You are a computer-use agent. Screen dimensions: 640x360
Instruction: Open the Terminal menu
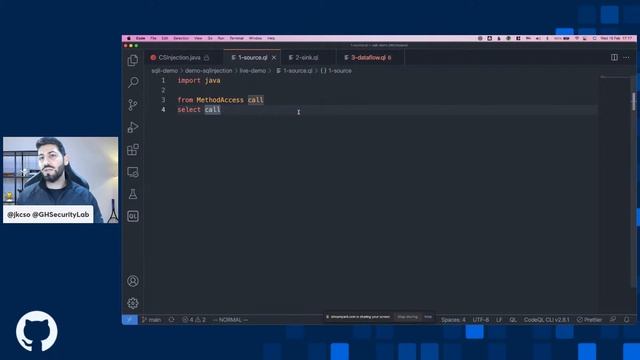[x=237, y=38]
